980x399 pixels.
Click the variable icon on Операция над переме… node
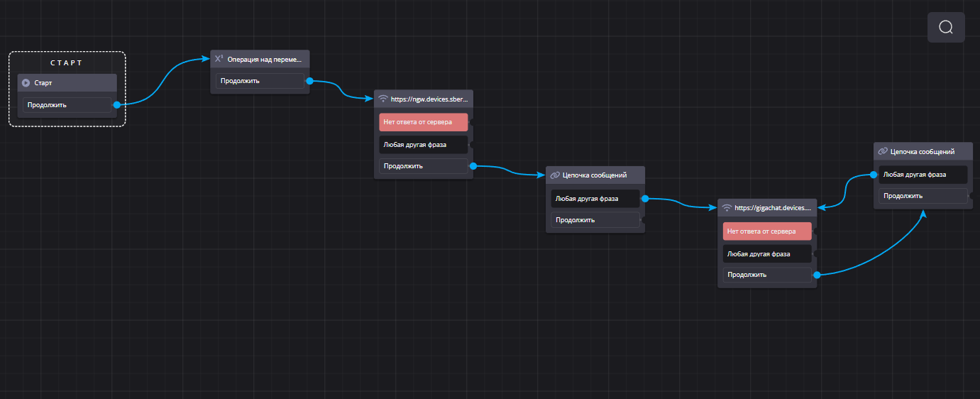tap(219, 59)
